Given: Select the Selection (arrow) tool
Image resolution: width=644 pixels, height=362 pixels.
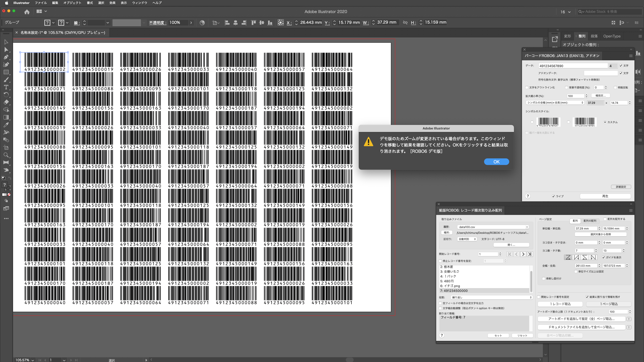Looking at the screenshot, I should (6, 42).
